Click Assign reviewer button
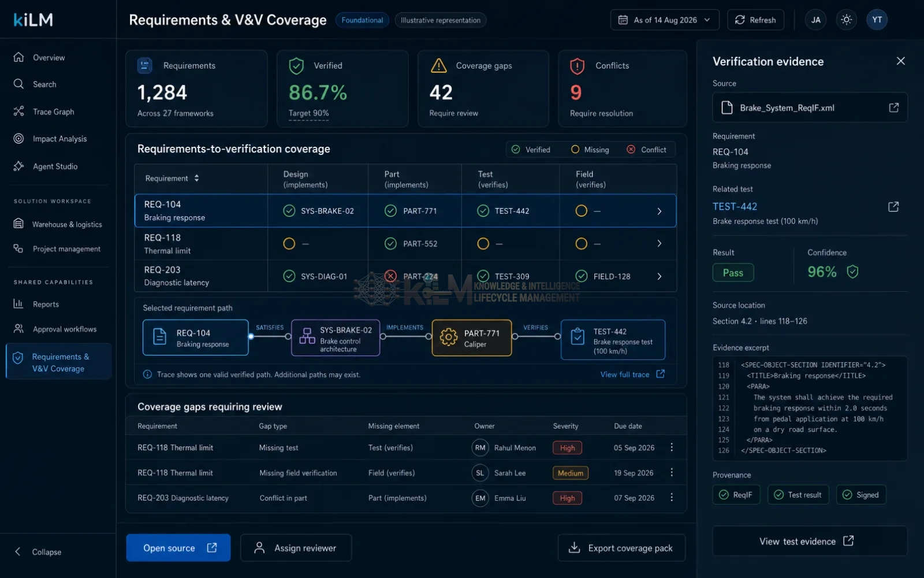 [296, 548]
